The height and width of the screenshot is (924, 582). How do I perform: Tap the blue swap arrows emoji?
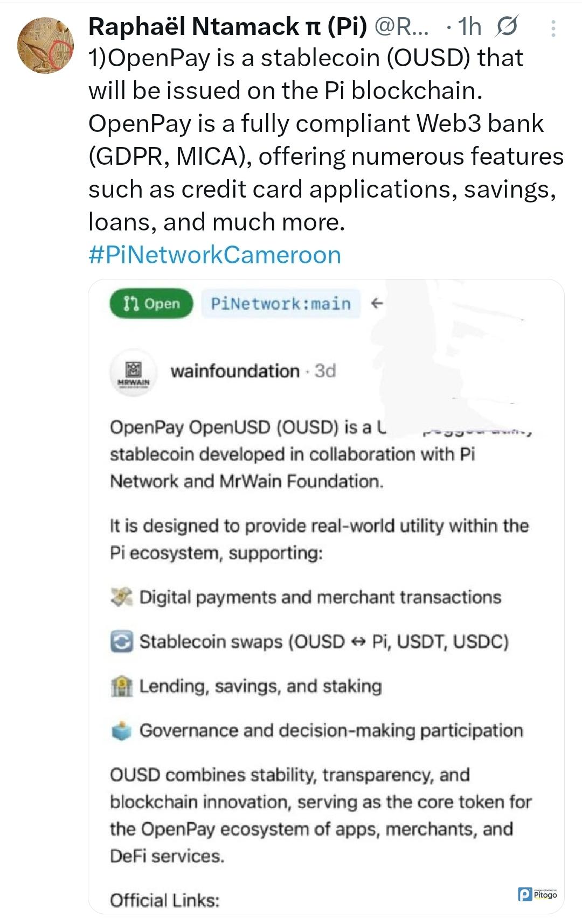[121, 642]
